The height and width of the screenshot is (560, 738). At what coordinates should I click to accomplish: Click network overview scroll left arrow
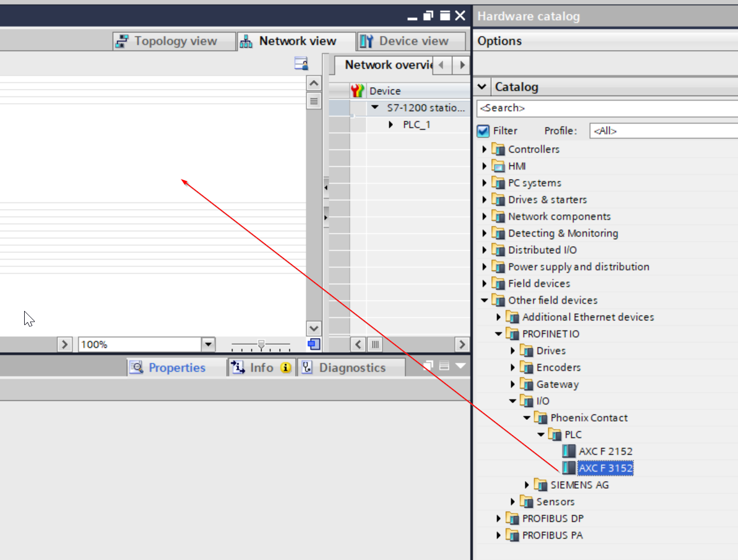pos(358,344)
